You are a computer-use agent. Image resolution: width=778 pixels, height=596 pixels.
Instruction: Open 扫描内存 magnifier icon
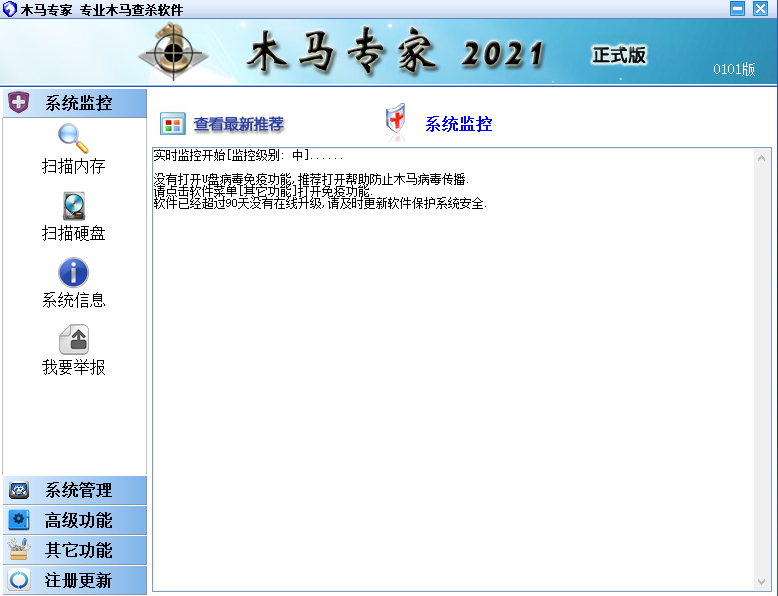(73, 138)
